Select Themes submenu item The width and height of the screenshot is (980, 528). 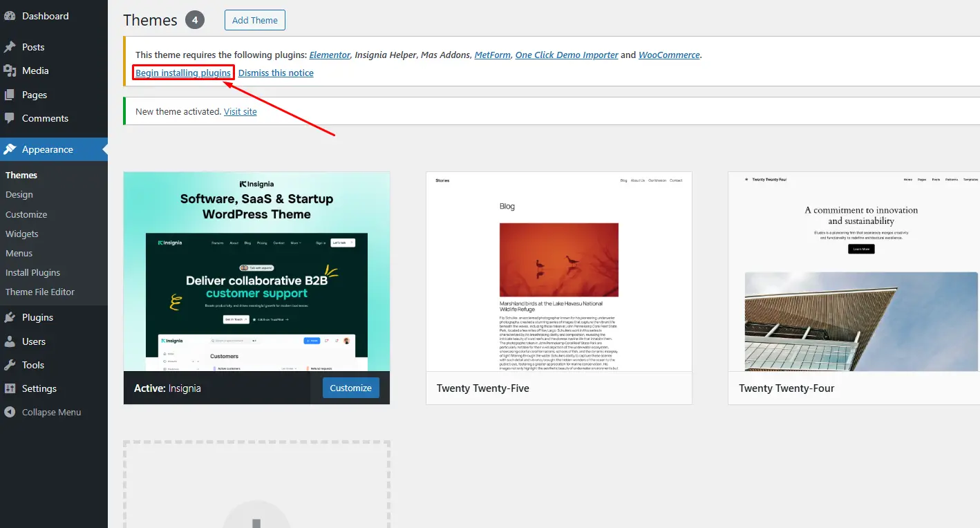click(x=21, y=175)
